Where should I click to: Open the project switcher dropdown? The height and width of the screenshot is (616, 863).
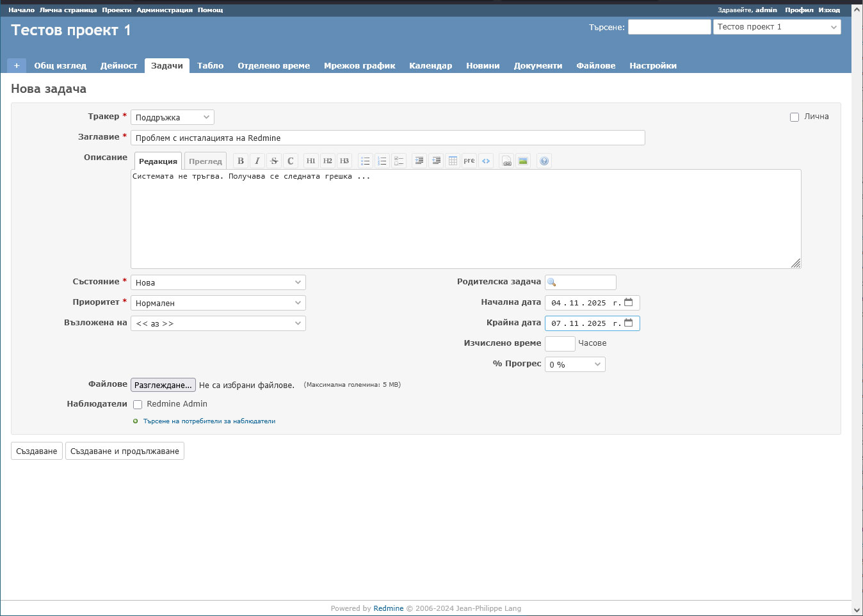pos(777,27)
